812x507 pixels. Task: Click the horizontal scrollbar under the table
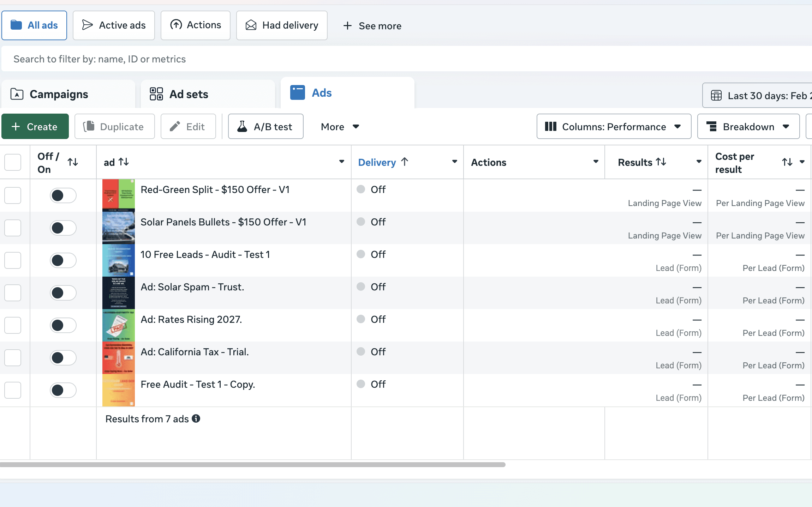point(252,465)
